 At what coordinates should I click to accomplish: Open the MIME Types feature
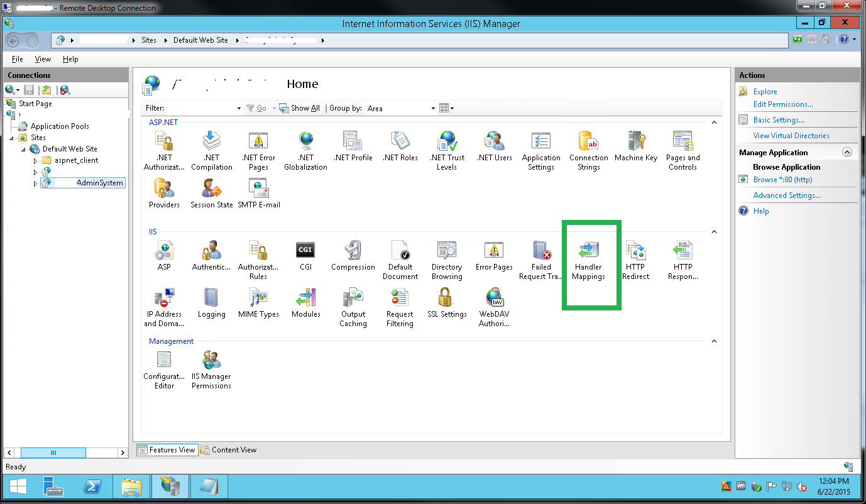[258, 302]
